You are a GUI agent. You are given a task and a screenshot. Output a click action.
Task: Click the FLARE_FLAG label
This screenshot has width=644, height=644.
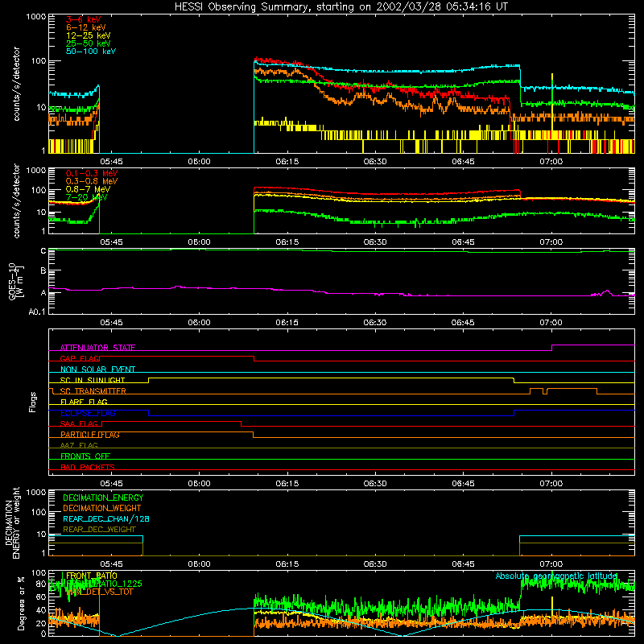pyautogui.click(x=84, y=402)
